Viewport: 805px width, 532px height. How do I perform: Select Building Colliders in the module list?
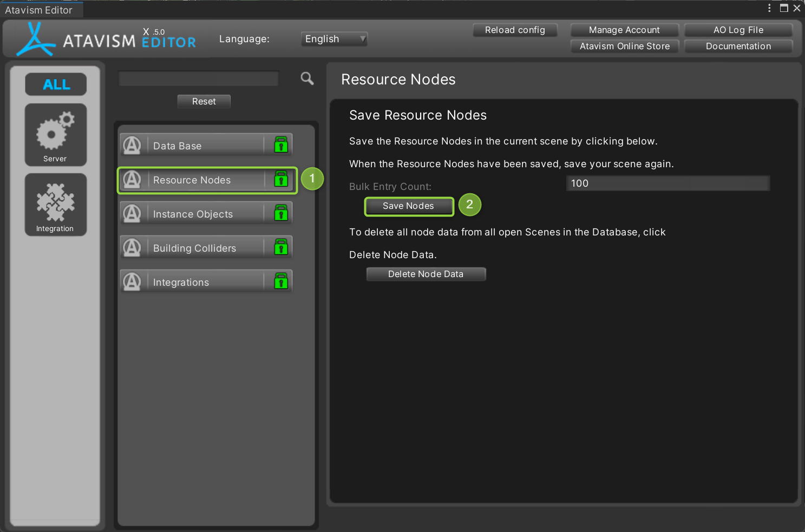pyautogui.click(x=195, y=248)
